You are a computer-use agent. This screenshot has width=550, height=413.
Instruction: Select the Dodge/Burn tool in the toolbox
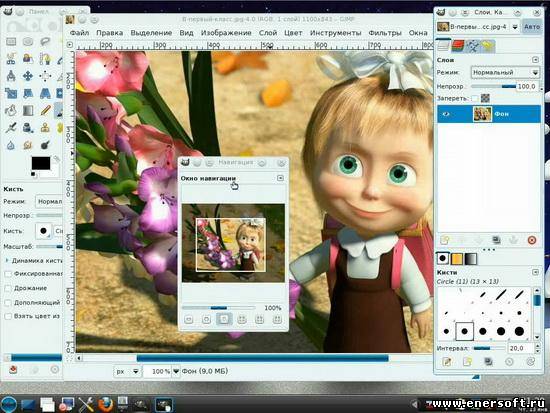[x=45, y=145]
